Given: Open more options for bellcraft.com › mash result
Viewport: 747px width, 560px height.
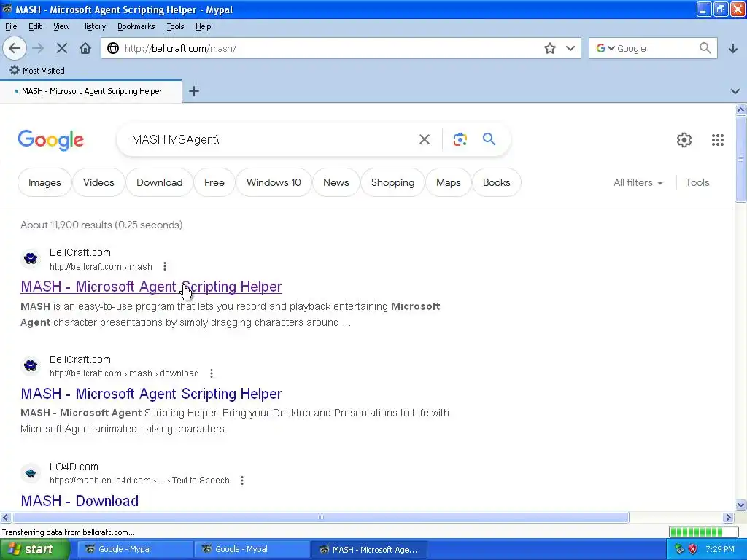Looking at the screenshot, I should pos(165,266).
